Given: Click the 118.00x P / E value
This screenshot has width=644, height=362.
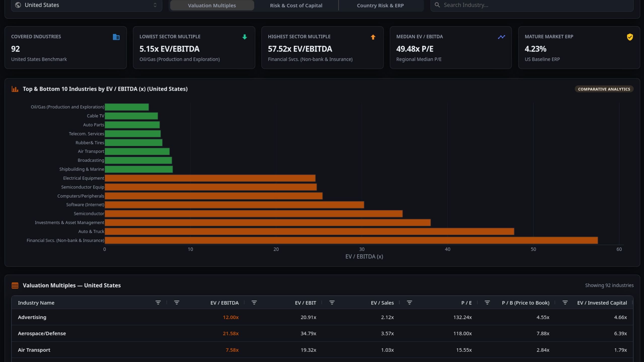Looking at the screenshot, I should point(462,333).
